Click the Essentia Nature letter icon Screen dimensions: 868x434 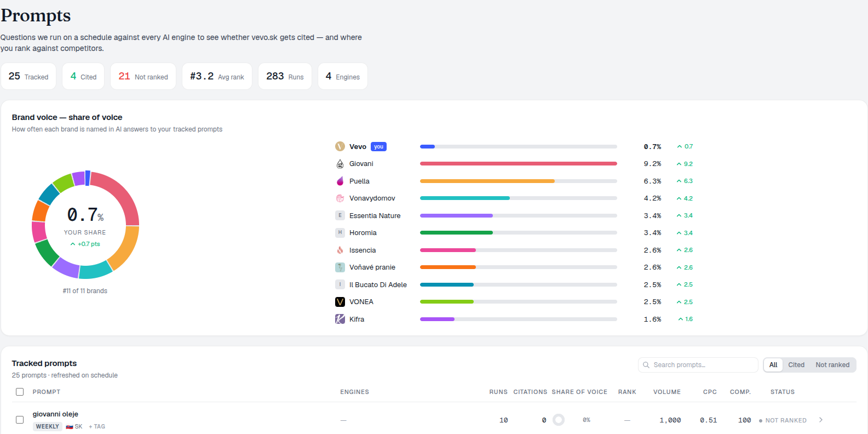click(x=340, y=215)
